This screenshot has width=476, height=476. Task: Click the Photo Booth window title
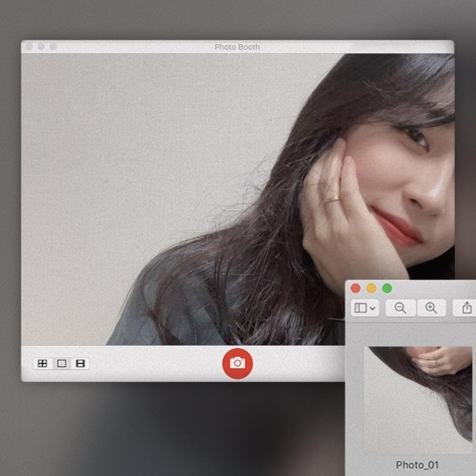[237, 47]
